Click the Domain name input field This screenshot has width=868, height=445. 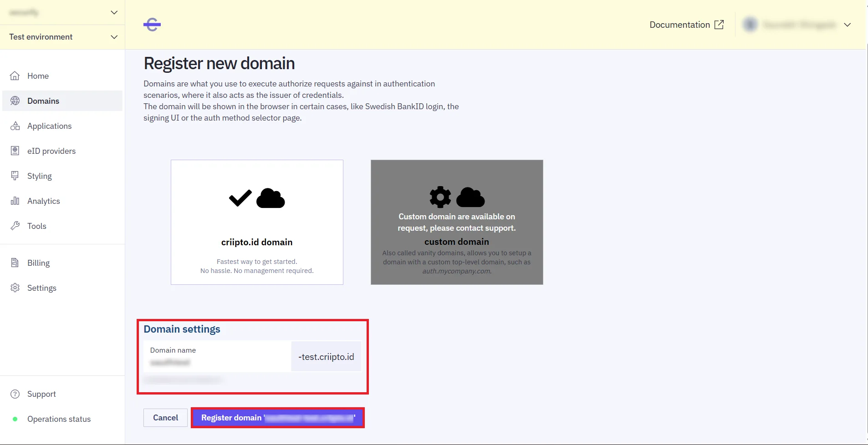click(217, 362)
